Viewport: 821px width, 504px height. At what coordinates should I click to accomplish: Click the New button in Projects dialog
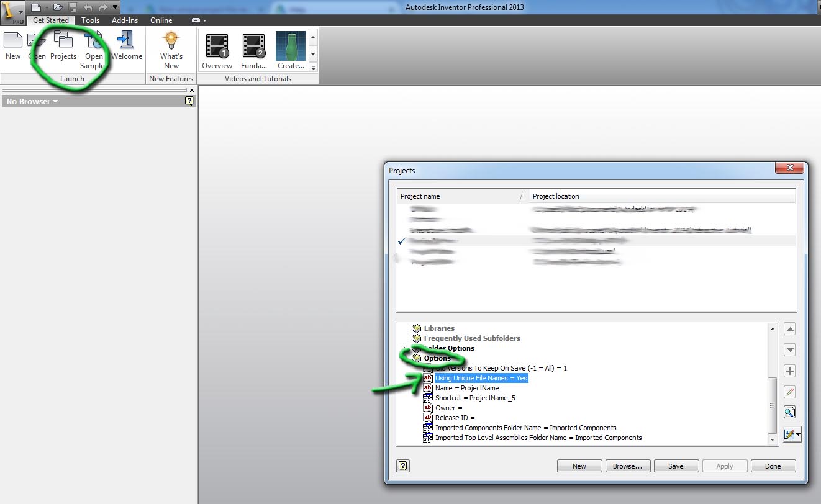point(579,466)
